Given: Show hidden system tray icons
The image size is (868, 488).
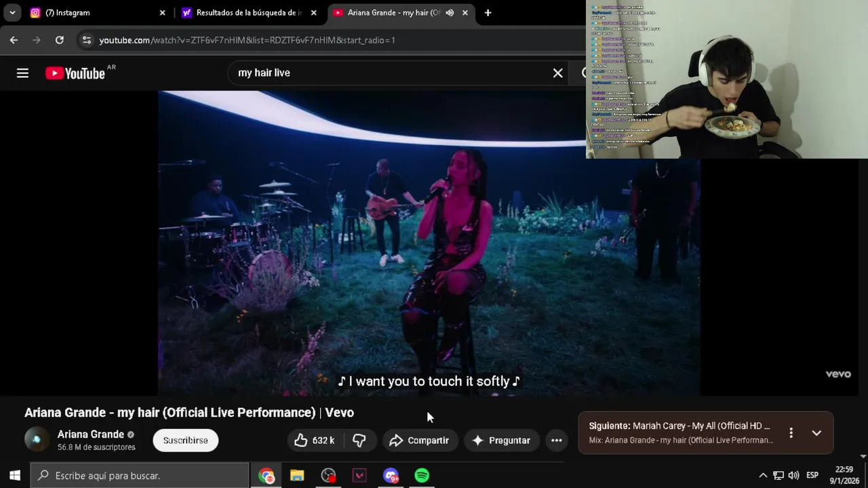Looking at the screenshot, I should 763,476.
